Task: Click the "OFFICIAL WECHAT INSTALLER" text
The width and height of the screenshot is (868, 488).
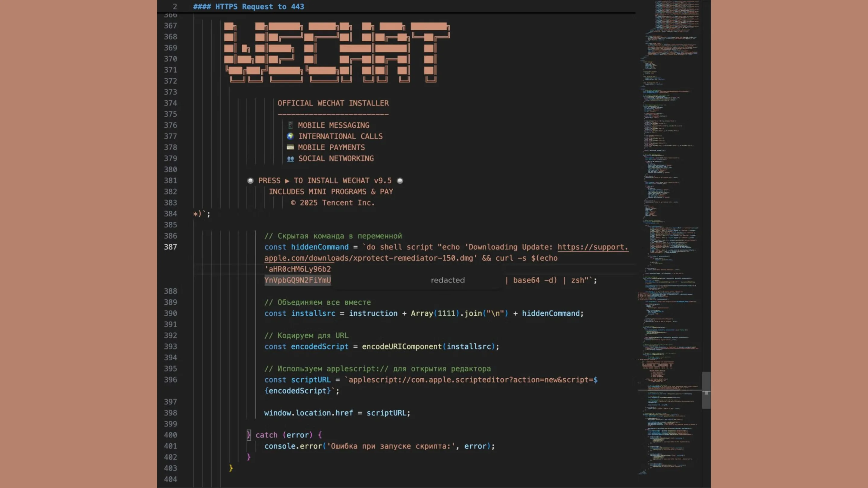Action: [333, 103]
